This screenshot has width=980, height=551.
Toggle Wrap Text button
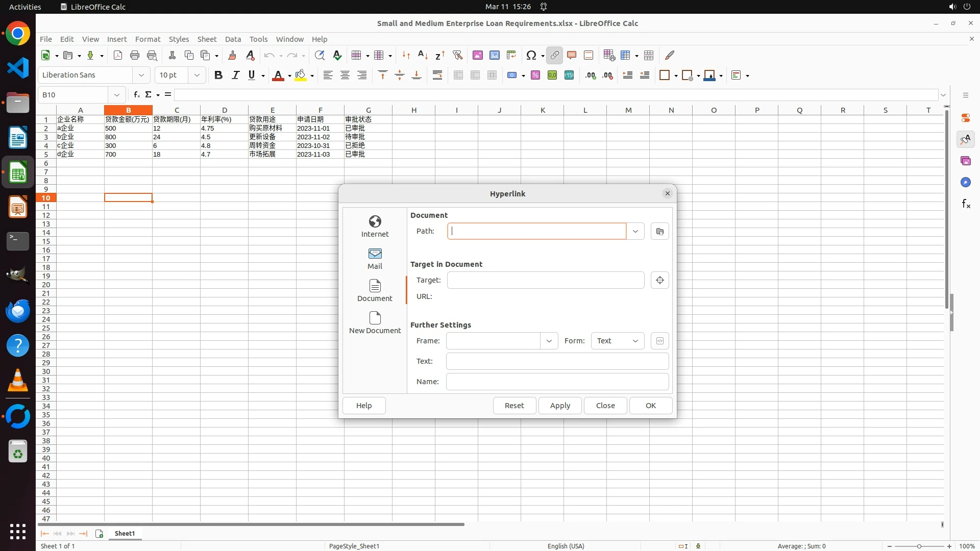[x=437, y=75]
